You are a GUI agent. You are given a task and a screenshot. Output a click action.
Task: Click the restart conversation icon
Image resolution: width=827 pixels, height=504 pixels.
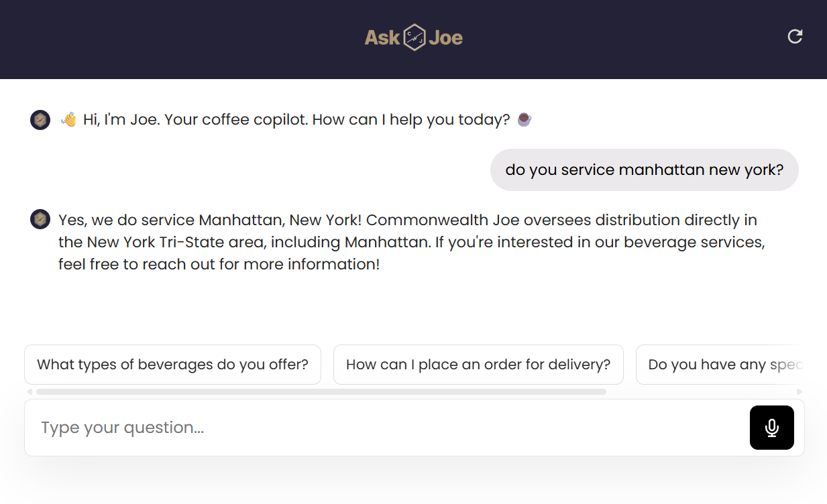click(x=795, y=36)
